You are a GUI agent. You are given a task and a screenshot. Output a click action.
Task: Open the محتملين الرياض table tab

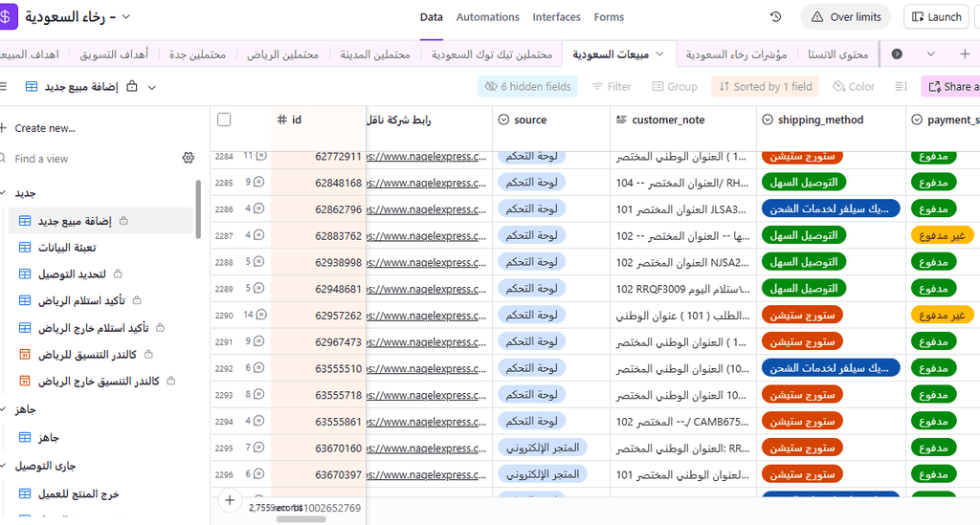click(x=287, y=55)
